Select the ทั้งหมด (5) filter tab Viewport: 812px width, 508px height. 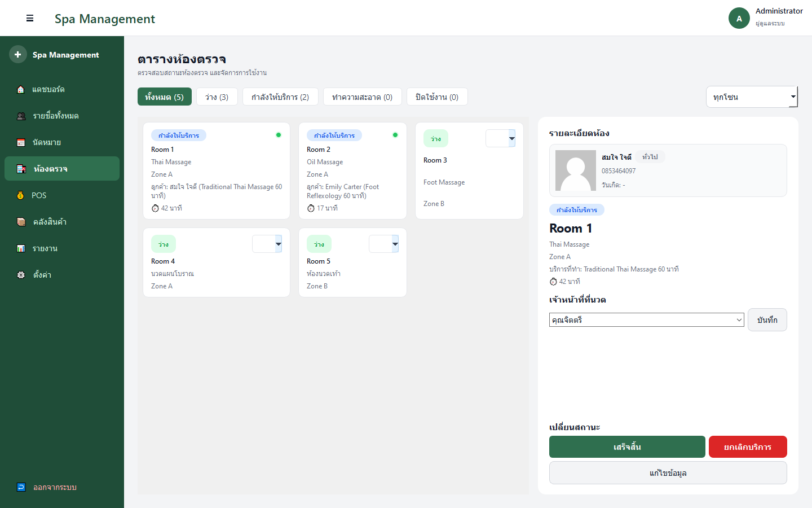point(165,97)
